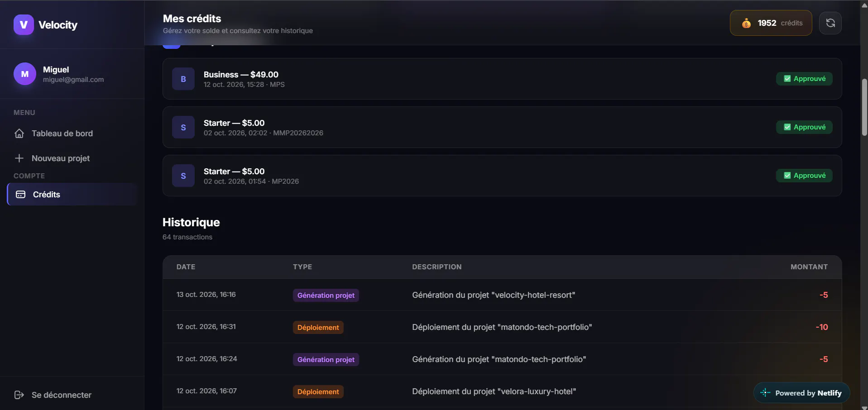Click the text 02 oct. 2026, 01:54 · MP2026
Image resolution: width=868 pixels, height=410 pixels.
[x=251, y=181]
